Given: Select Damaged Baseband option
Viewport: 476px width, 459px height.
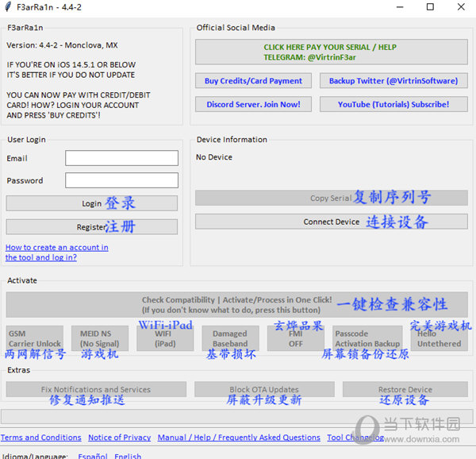Looking at the screenshot, I should click(x=230, y=338).
